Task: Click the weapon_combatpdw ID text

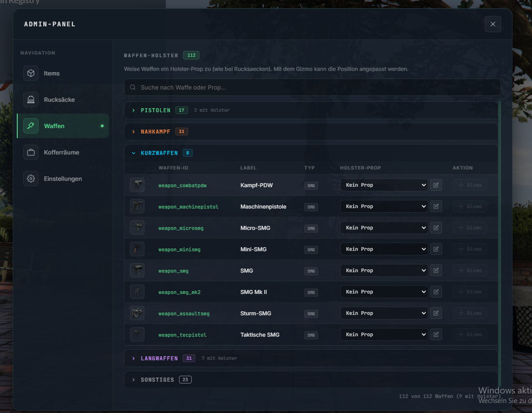Action: [183, 185]
